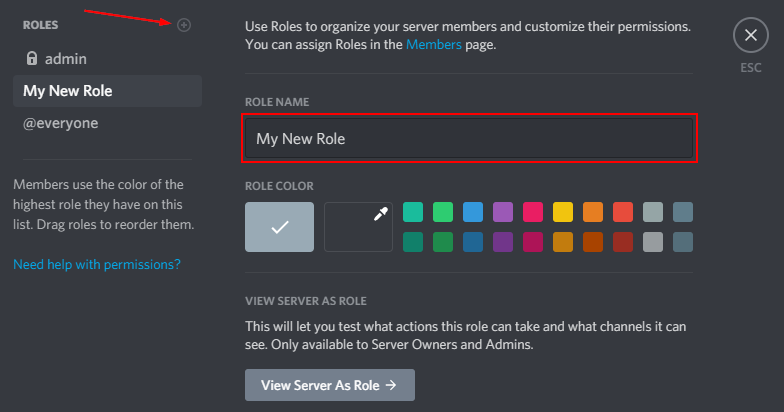Click the plus icon to add role
The height and width of the screenshot is (412, 784).
(184, 25)
